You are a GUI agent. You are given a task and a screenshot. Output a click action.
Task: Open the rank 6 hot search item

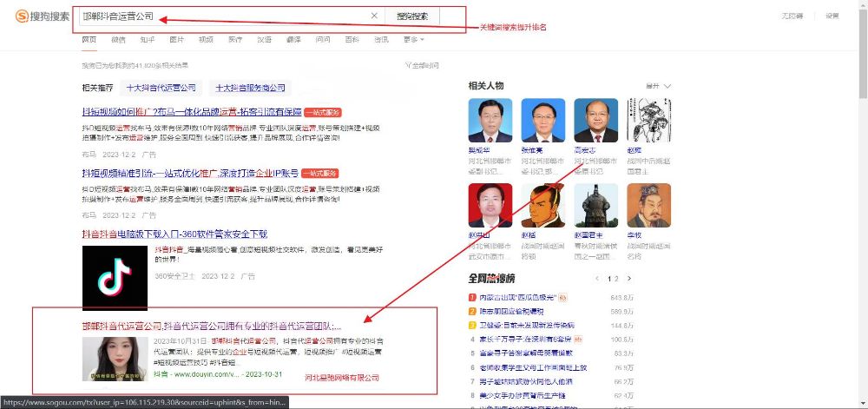[x=533, y=367]
